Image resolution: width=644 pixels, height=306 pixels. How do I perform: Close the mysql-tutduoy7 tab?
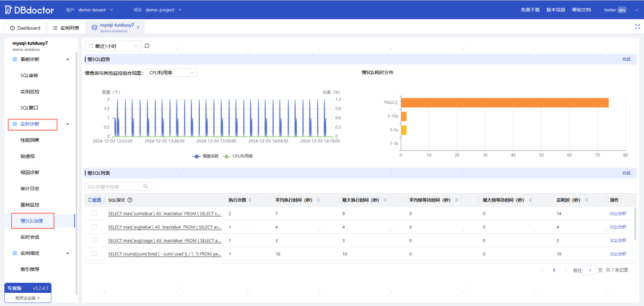(138, 27)
